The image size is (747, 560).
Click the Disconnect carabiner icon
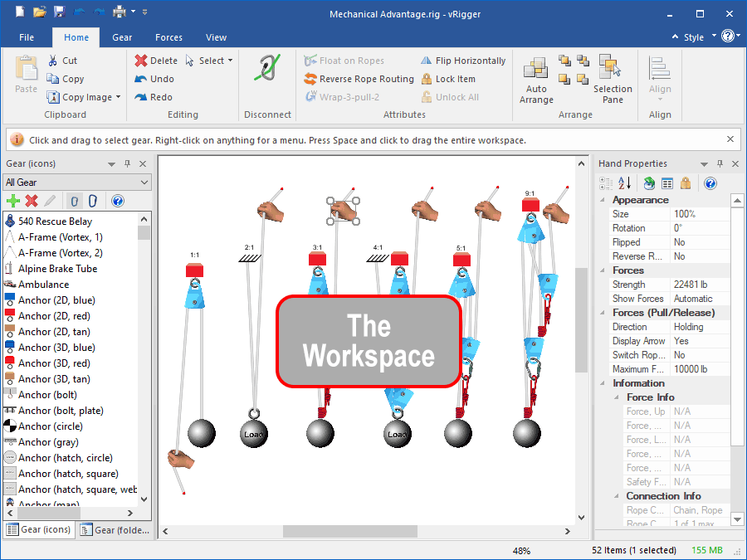[x=267, y=79]
